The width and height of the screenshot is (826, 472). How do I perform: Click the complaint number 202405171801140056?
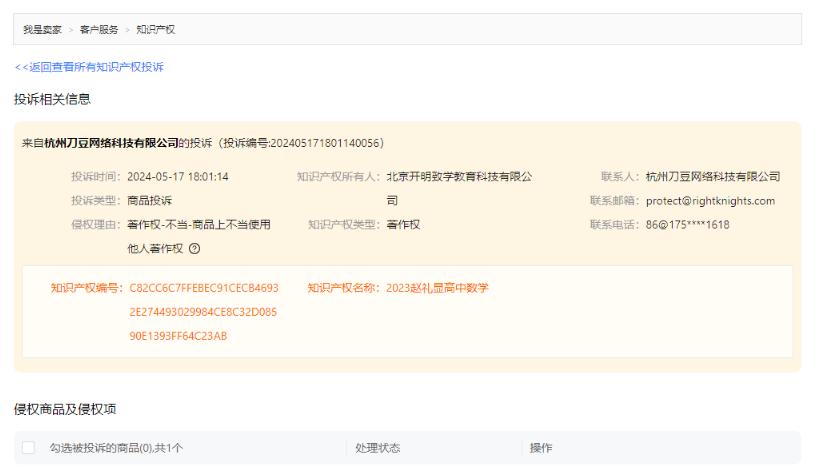(313, 143)
